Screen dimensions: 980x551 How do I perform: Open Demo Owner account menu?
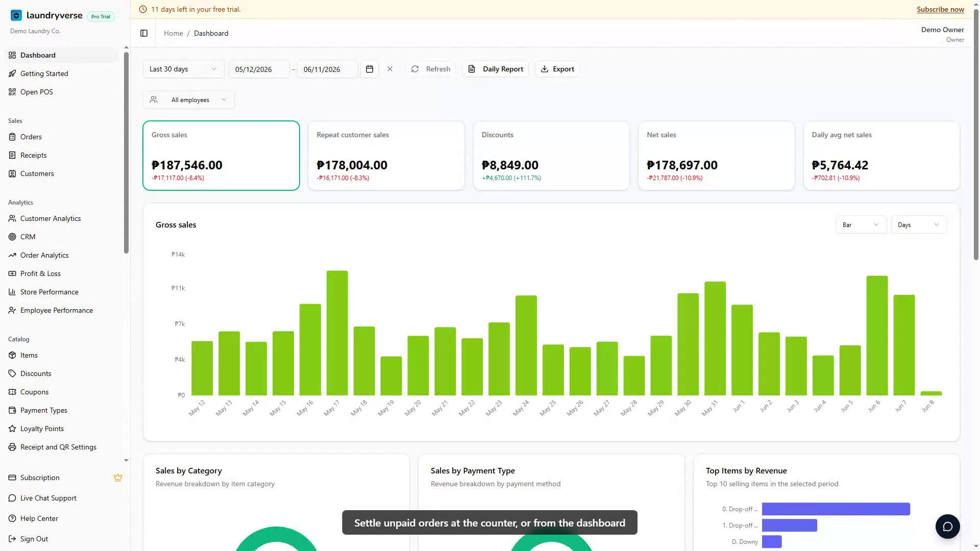coord(942,34)
